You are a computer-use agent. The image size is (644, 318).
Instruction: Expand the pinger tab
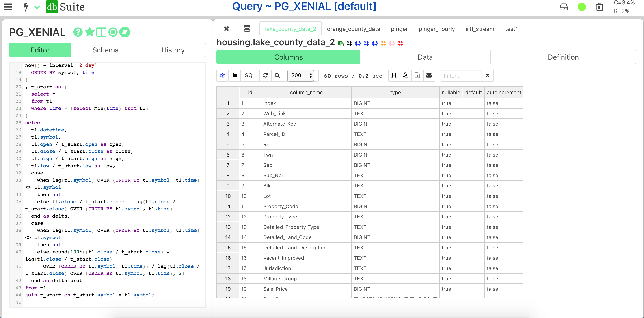point(399,29)
